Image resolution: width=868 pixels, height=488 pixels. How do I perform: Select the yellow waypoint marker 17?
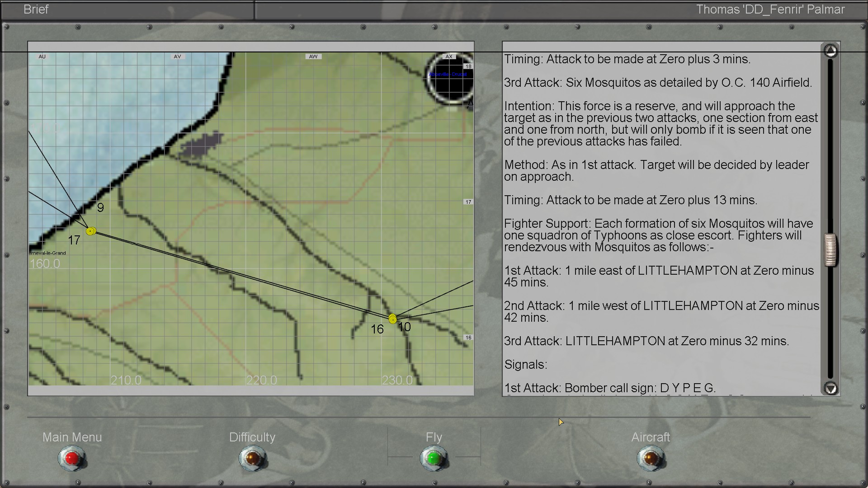(x=91, y=231)
